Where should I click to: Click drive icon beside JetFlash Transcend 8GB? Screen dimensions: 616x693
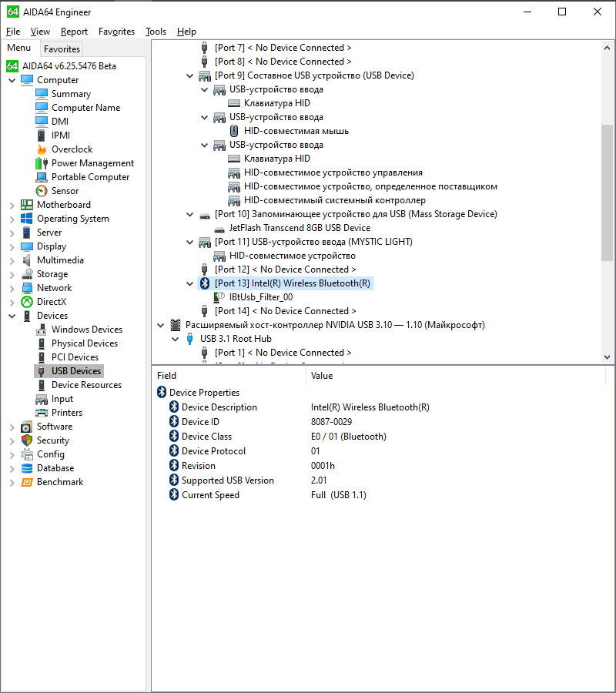(219, 228)
